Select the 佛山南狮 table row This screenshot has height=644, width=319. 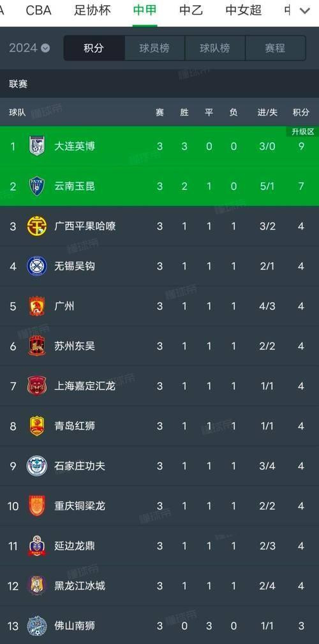point(159,626)
